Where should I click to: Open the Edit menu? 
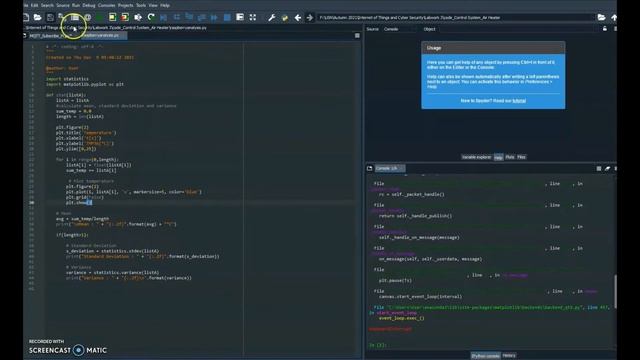pos(35,5)
